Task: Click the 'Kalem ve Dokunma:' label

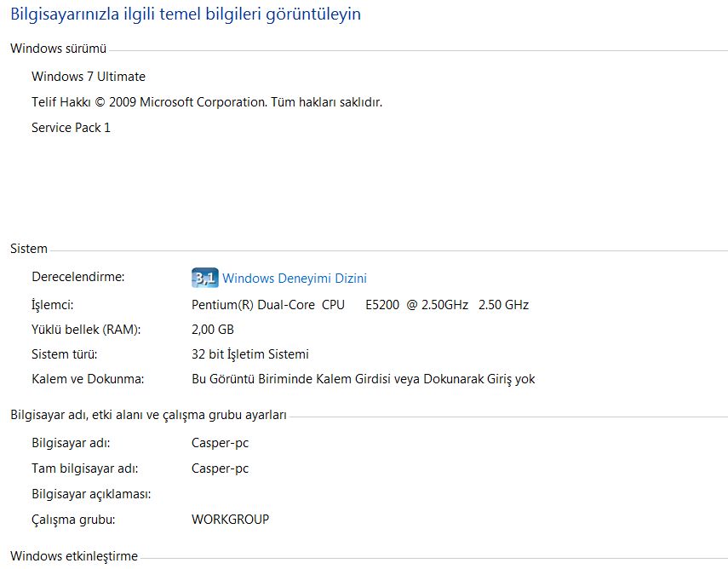Action: coord(88,379)
